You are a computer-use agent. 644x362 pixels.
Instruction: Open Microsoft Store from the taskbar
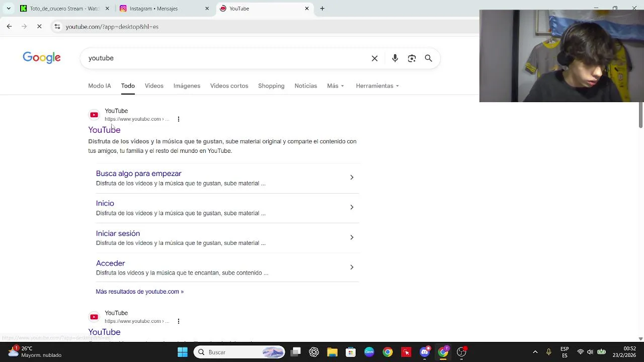tap(351, 352)
